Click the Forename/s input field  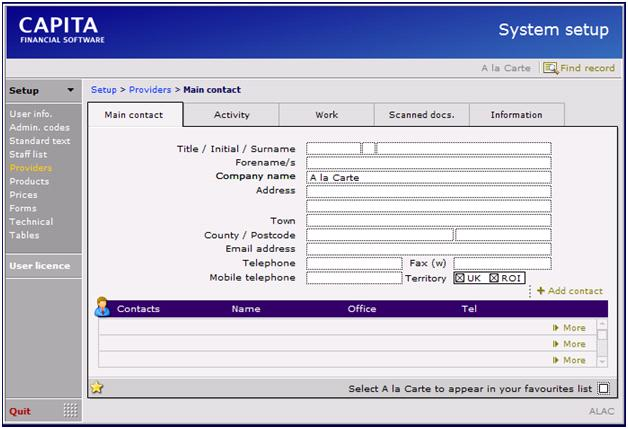[429, 163]
